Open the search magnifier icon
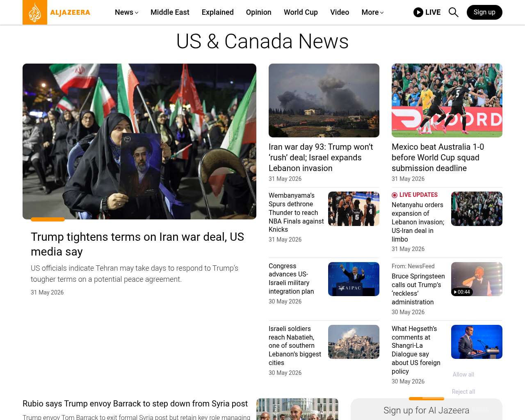 tap(453, 12)
